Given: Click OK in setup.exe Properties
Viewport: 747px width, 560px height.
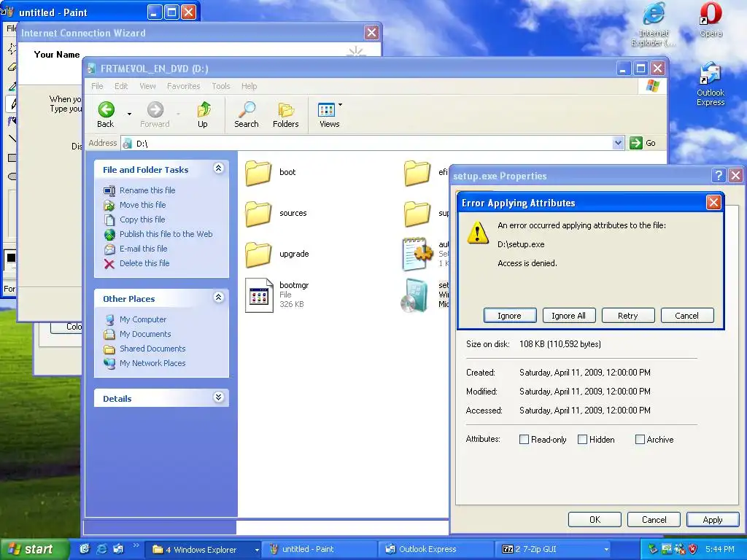Looking at the screenshot, I should tap(595, 519).
